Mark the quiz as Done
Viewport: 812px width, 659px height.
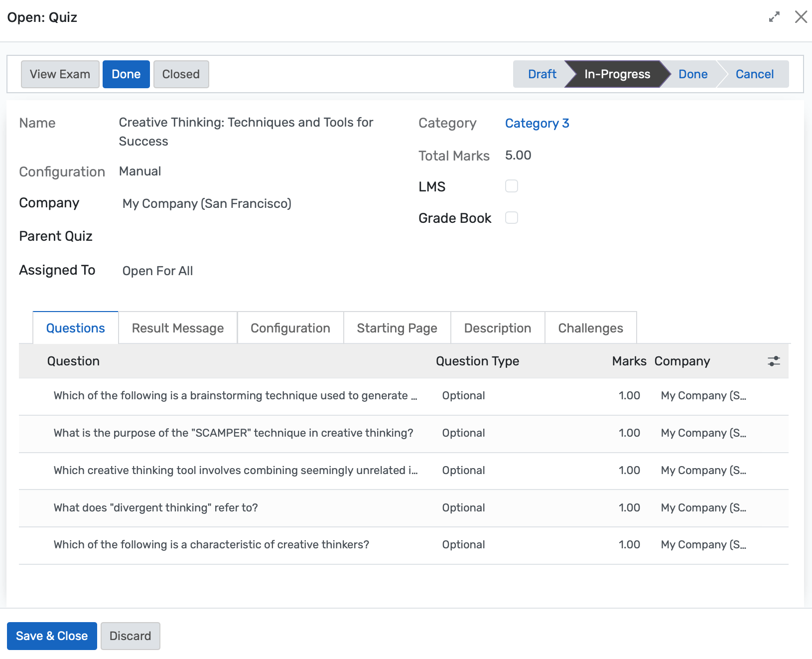coord(126,74)
